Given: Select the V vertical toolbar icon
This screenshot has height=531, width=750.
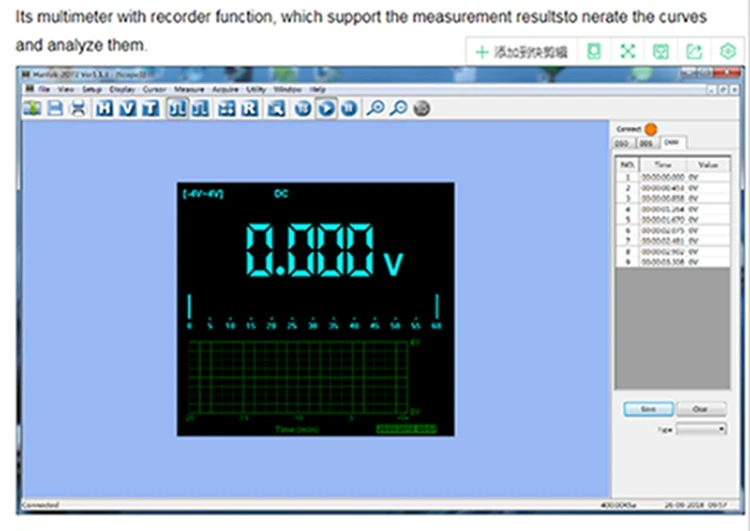Looking at the screenshot, I should [127, 109].
